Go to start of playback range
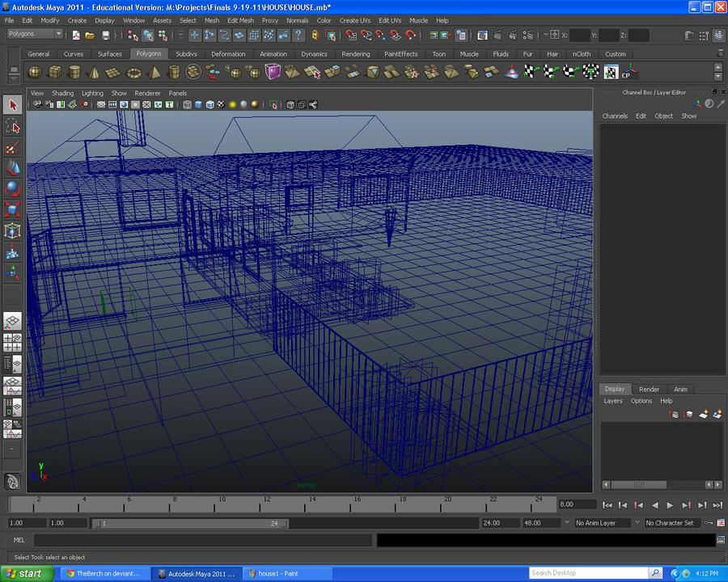The height and width of the screenshot is (582, 728). (x=607, y=505)
